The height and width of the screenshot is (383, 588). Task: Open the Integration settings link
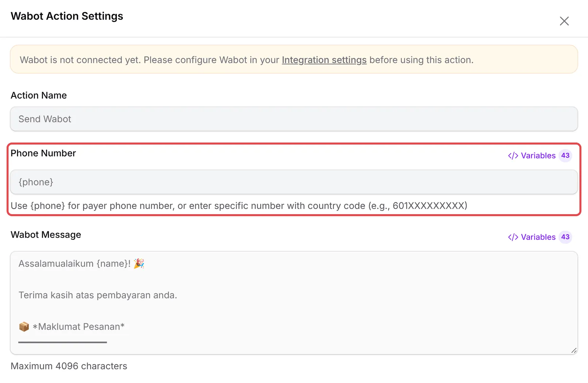click(324, 60)
